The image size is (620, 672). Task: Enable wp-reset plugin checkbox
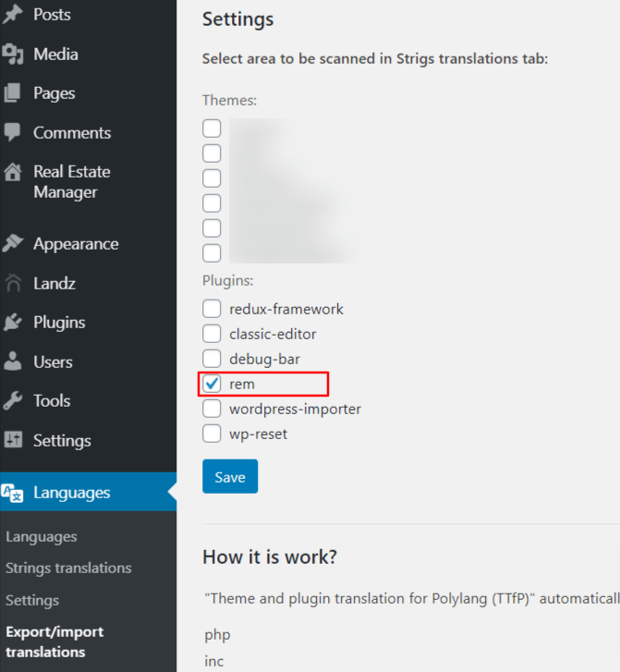212,434
